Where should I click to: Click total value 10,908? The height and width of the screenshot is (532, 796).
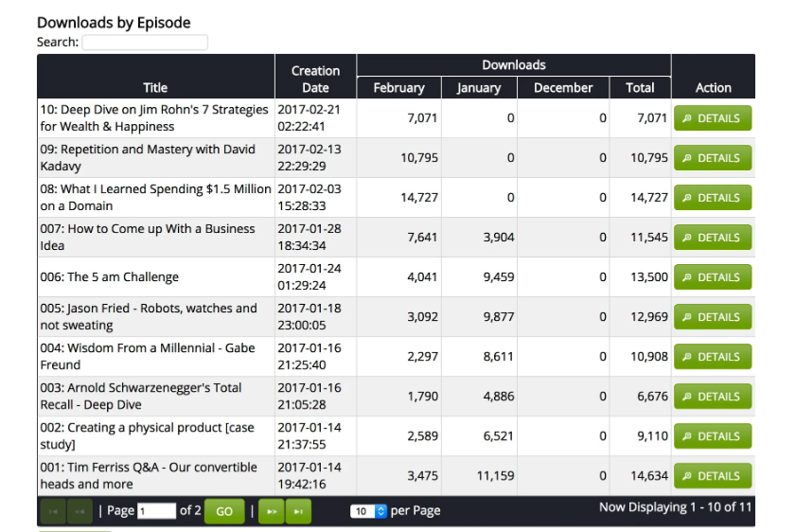tap(649, 356)
